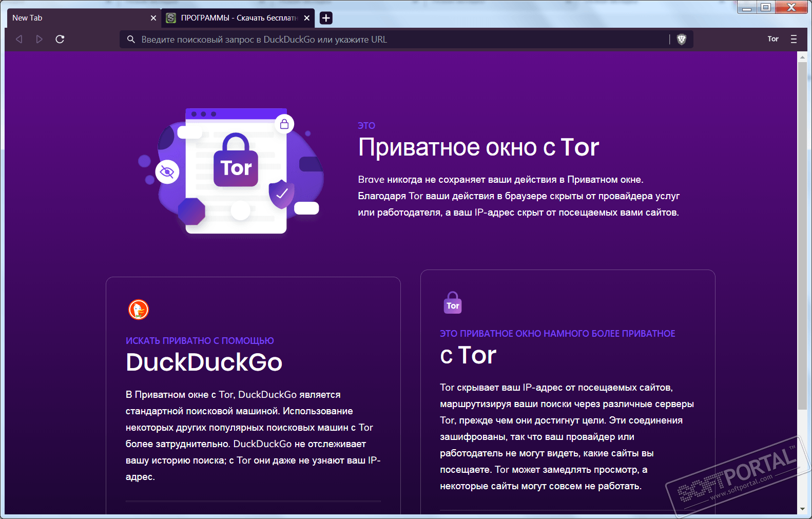
Task: Open Brave Shields lion icon
Action: coord(682,40)
